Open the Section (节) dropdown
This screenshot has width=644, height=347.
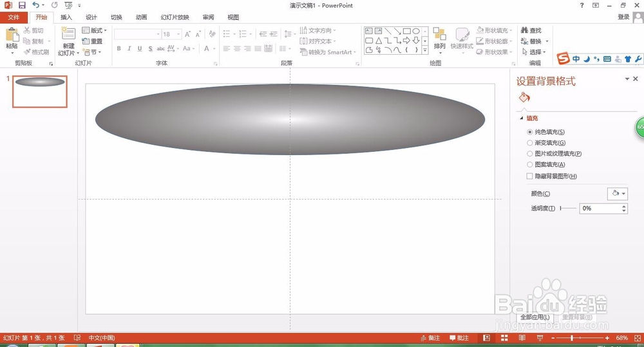pos(92,52)
